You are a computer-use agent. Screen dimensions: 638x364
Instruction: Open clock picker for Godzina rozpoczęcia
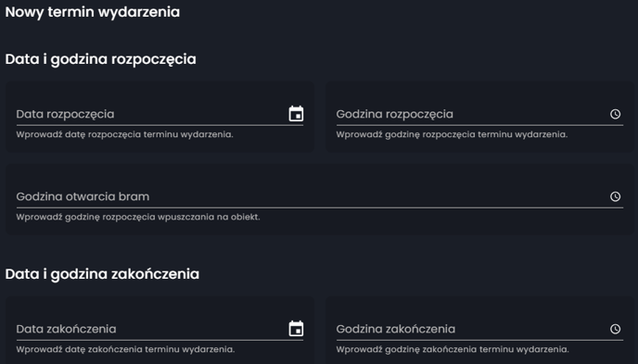(615, 114)
